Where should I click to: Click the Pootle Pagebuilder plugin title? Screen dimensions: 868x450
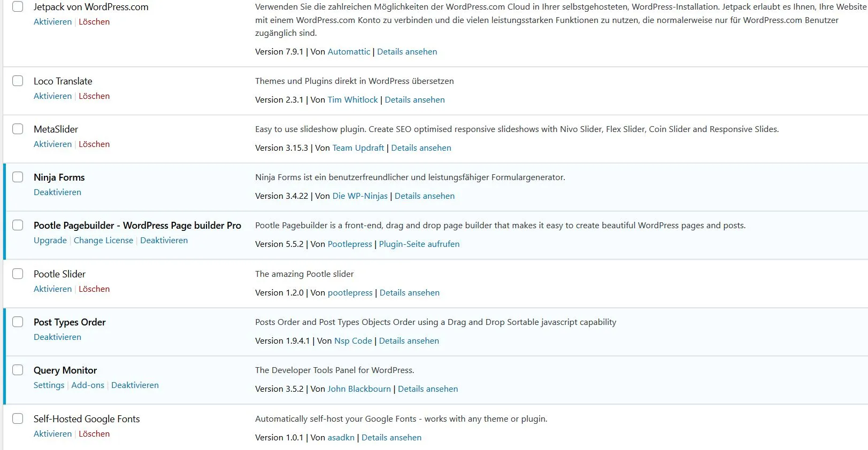(137, 226)
